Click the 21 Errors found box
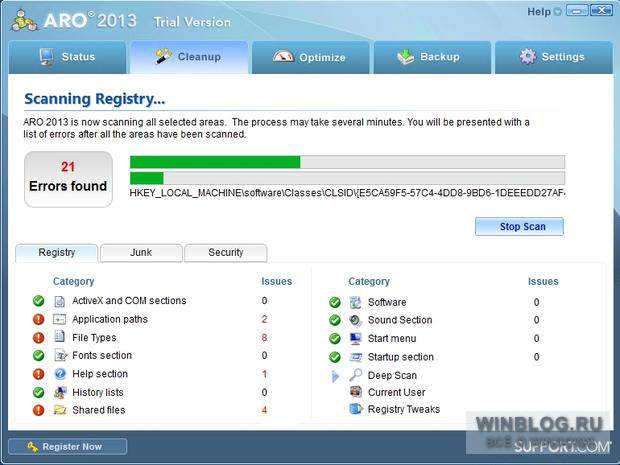This screenshot has width=620, height=465. tap(68, 179)
